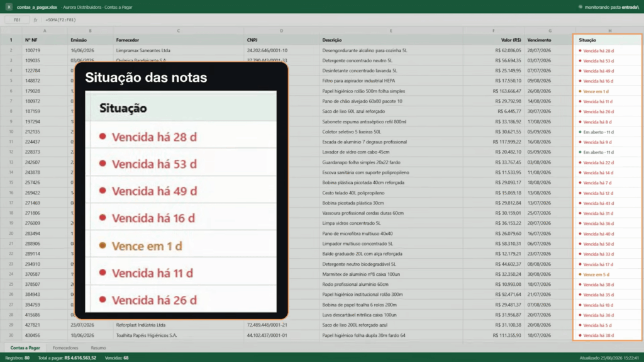The image size is (644, 362).
Task: Select column G header
Action: 550,31
